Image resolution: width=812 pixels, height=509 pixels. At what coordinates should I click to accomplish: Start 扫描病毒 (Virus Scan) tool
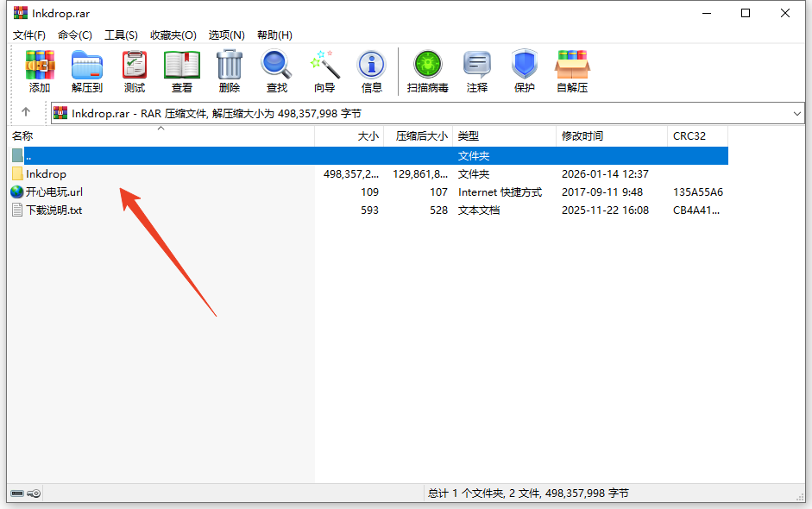[x=428, y=71]
